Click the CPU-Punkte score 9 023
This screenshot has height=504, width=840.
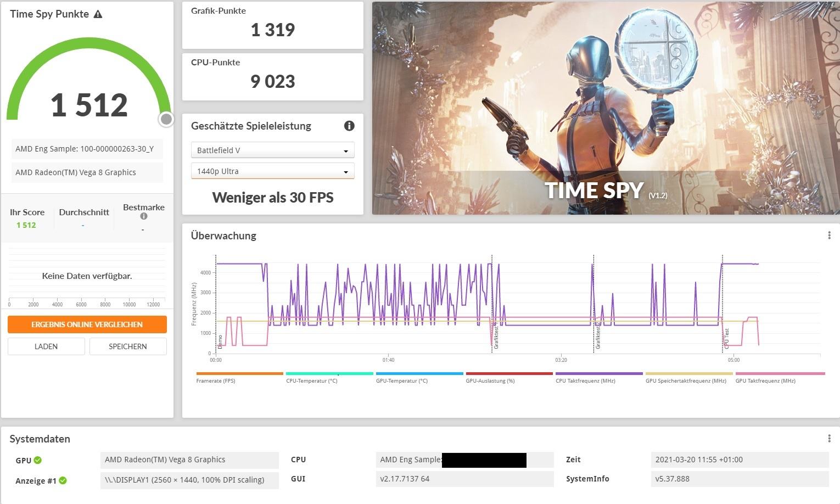click(x=273, y=81)
